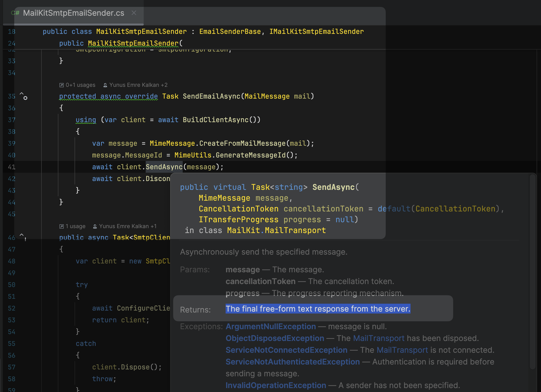Open the ServiceNotAuthenticatedException link

(293, 362)
